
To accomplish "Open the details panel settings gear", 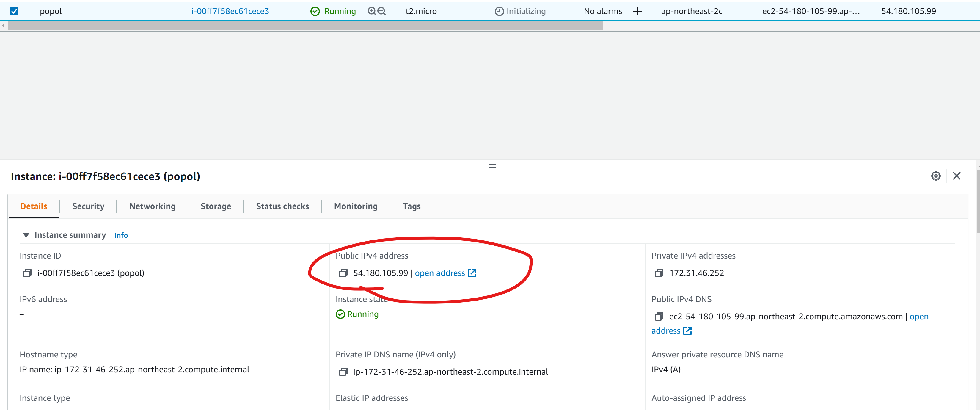I will click(935, 176).
